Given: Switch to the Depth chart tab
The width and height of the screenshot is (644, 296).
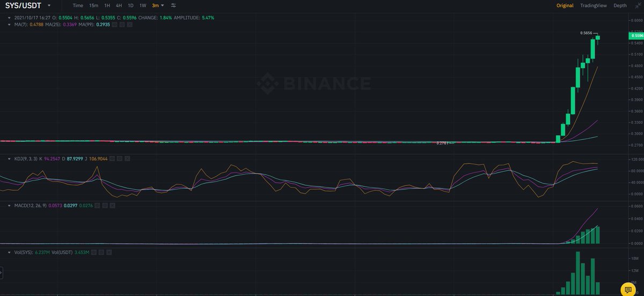Looking at the screenshot, I should (620, 5).
